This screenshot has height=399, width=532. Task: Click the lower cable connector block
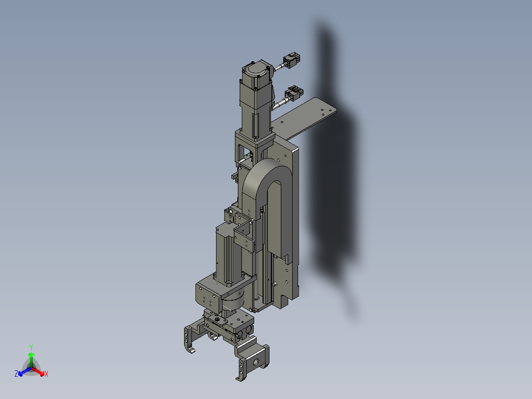click(x=293, y=94)
